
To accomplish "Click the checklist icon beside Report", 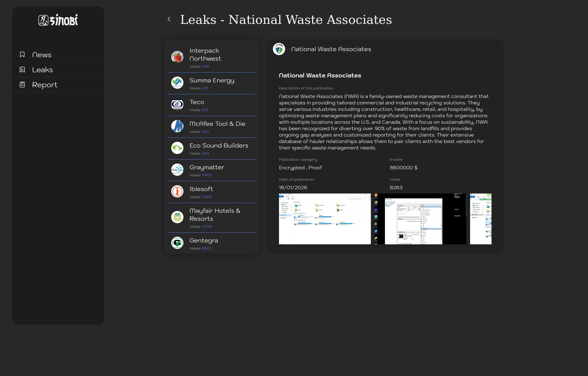I will [22, 85].
